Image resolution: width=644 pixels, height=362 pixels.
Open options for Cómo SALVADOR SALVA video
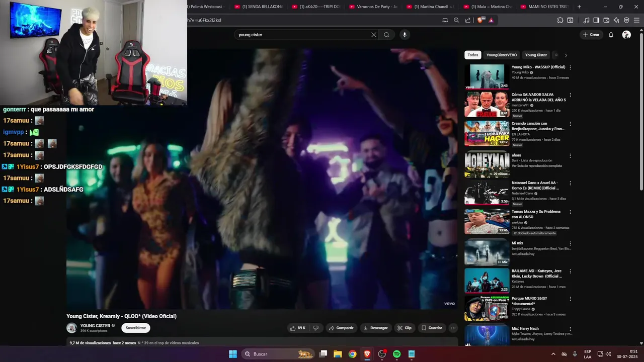[570, 95]
